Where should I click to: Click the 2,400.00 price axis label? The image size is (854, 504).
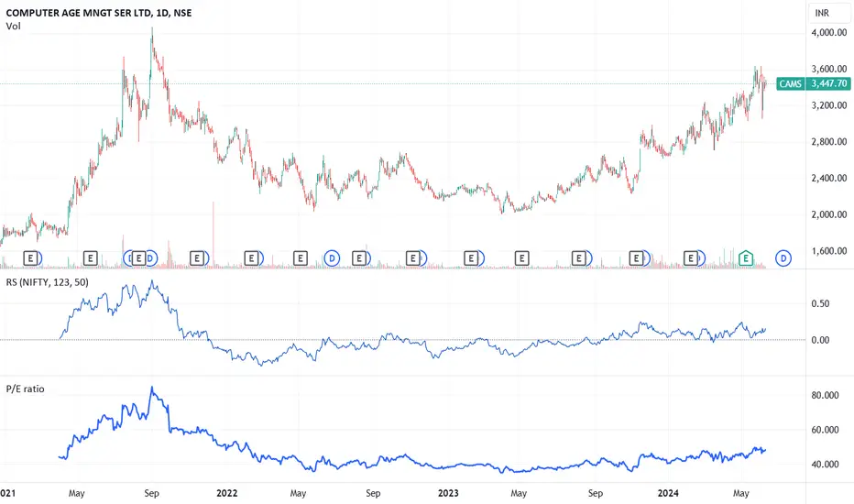click(829, 178)
